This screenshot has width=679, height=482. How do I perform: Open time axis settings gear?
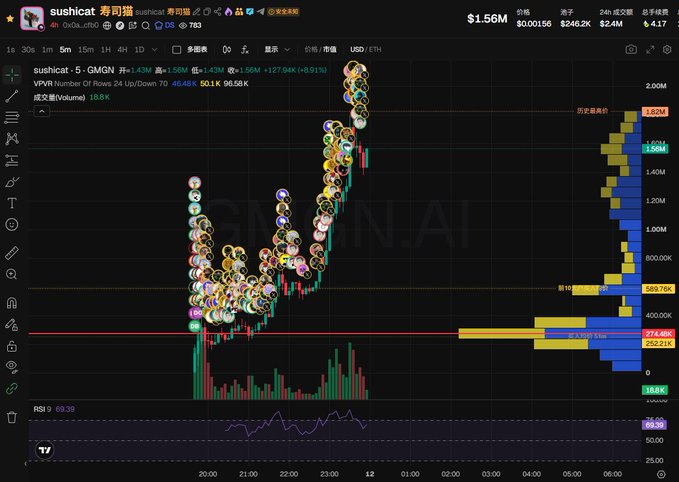661,474
